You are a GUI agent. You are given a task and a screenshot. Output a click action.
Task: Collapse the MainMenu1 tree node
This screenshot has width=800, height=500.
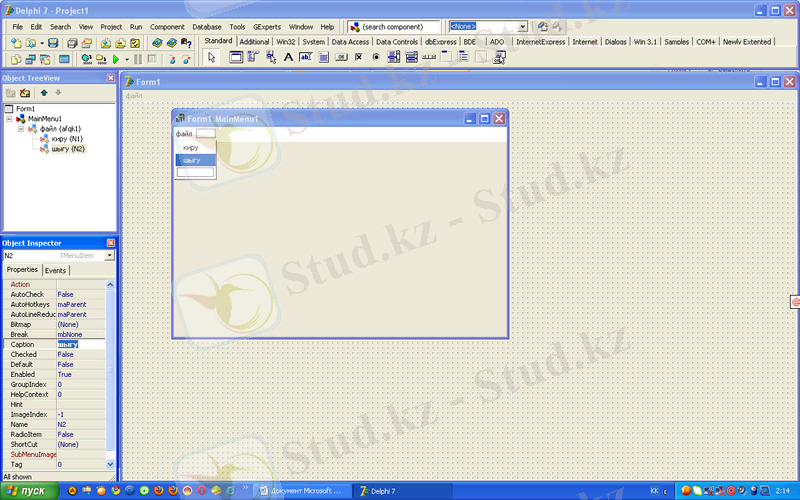point(9,118)
